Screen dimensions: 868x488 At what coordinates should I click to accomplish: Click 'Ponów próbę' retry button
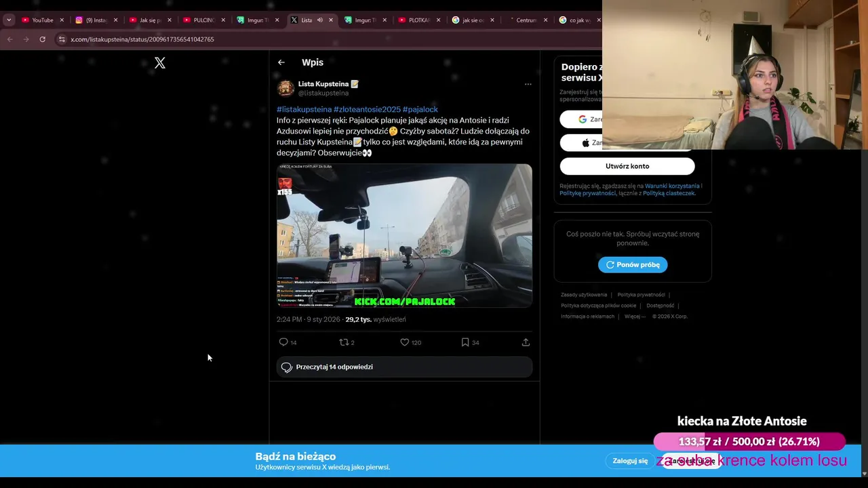[633, 264]
